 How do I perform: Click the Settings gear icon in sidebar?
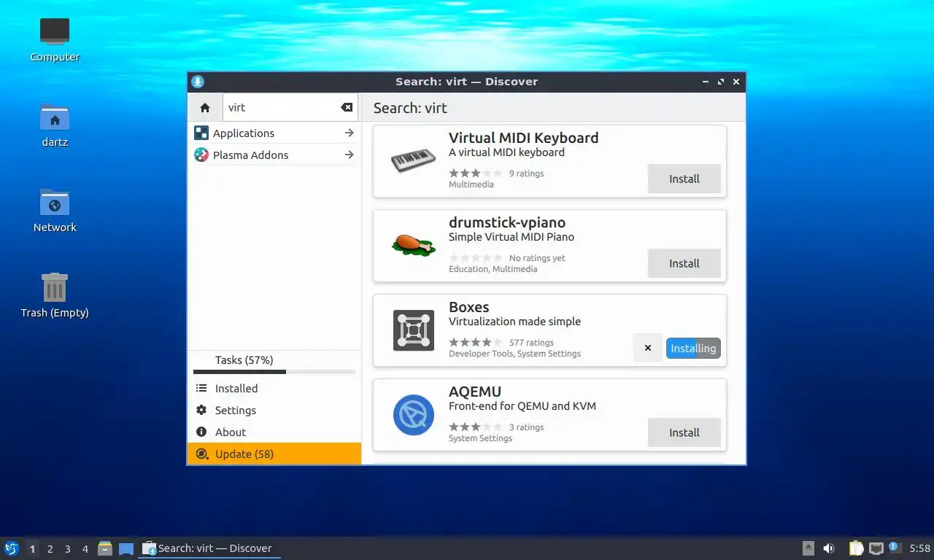tap(201, 411)
